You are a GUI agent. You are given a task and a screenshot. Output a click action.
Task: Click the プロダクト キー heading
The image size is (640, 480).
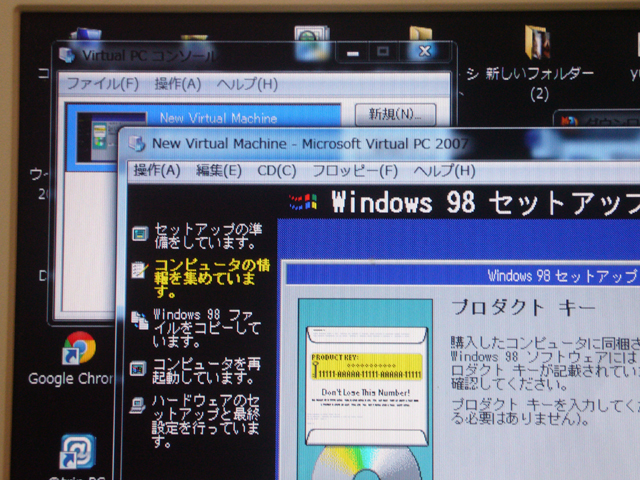click(x=523, y=307)
